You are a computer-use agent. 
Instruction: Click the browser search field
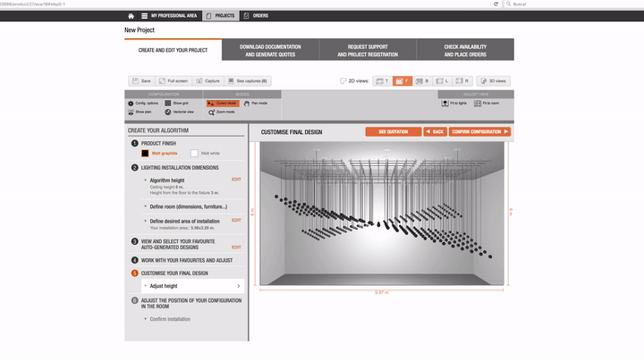[x=572, y=4]
